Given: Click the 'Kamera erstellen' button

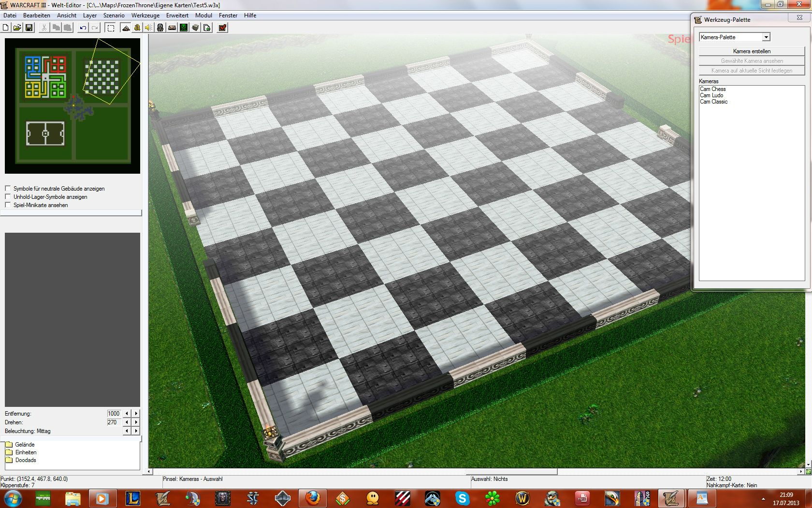Looking at the screenshot, I should pyautogui.click(x=752, y=51).
